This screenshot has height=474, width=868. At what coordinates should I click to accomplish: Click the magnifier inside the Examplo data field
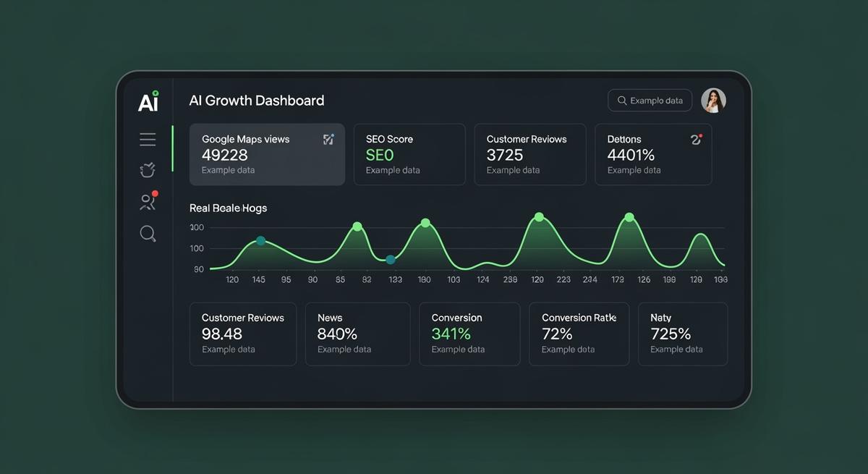point(622,100)
